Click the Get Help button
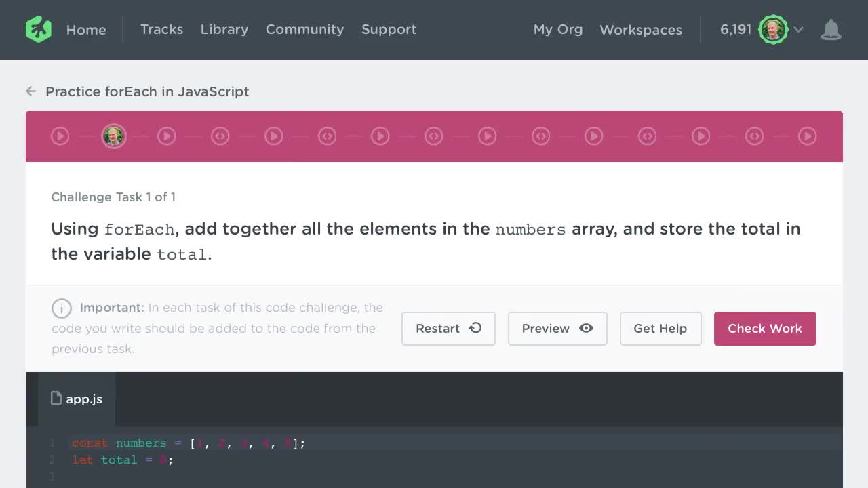The height and width of the screenshot is (488, 868). pos(660,329)
